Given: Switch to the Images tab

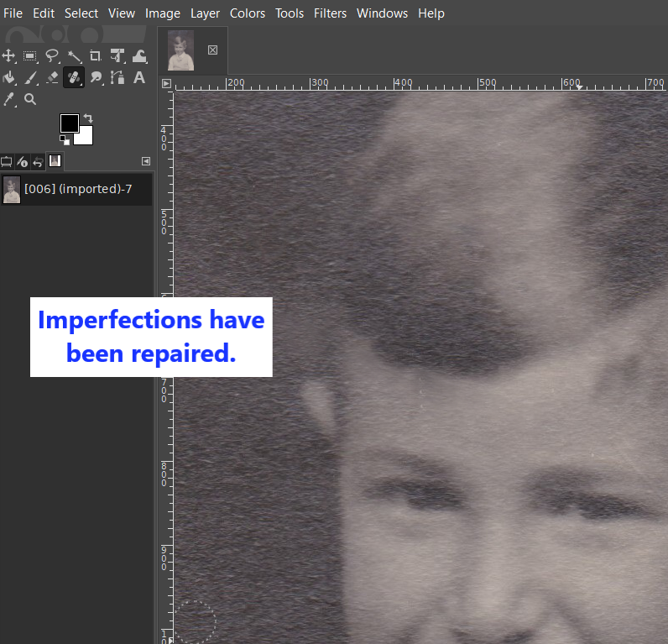Looking at the screenshot, I should (x=55, y=161).
